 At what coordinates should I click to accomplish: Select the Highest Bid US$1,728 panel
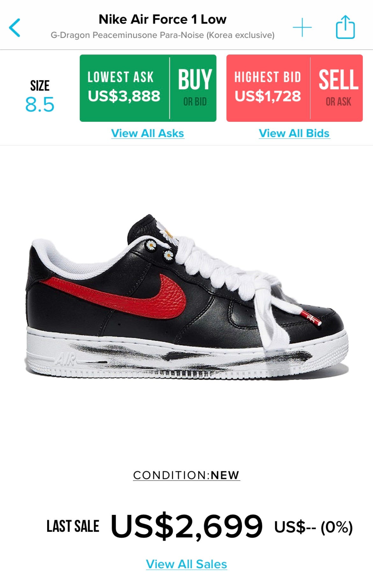click(268, 88)
